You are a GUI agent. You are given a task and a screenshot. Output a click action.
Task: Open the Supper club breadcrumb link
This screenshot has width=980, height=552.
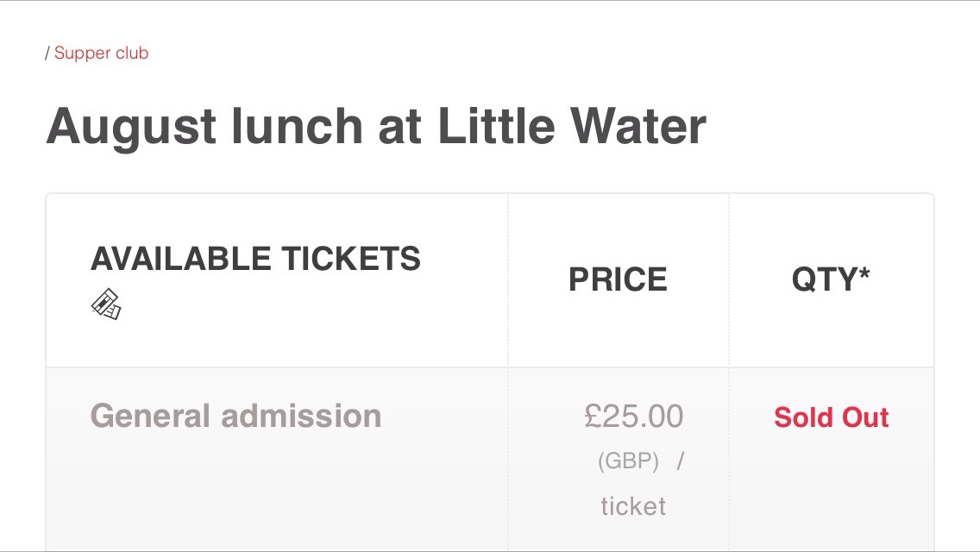[101, 53]
